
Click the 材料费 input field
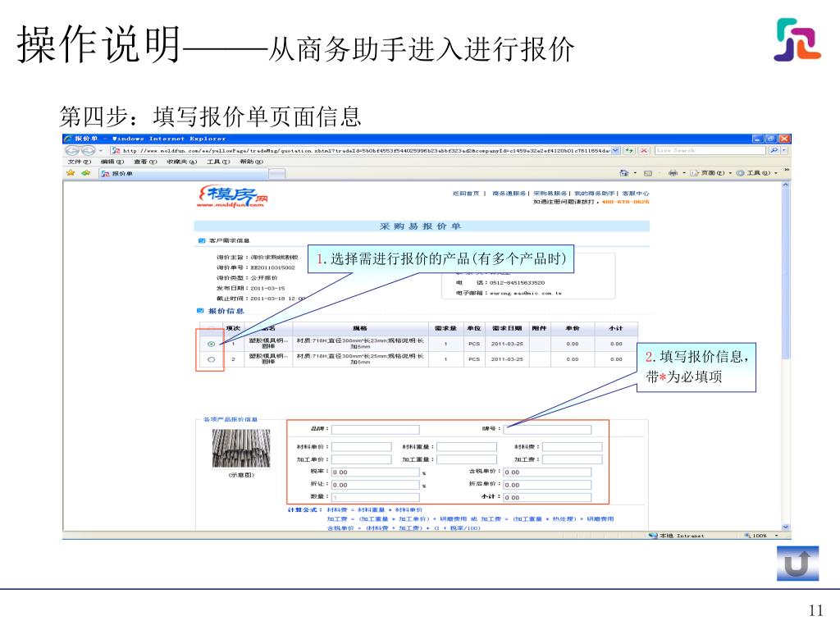572,447
